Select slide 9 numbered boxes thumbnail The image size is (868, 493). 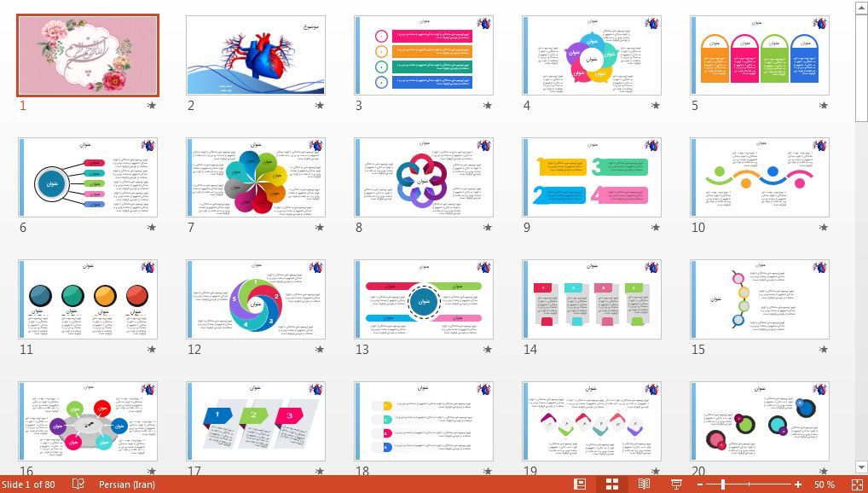coord(592,177)
